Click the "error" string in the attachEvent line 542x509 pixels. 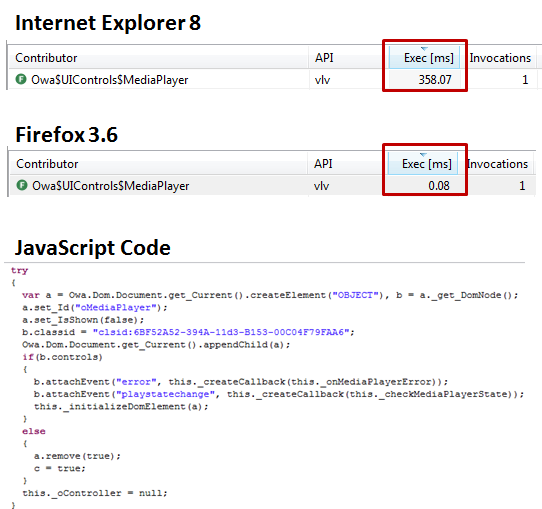[136, 382]
